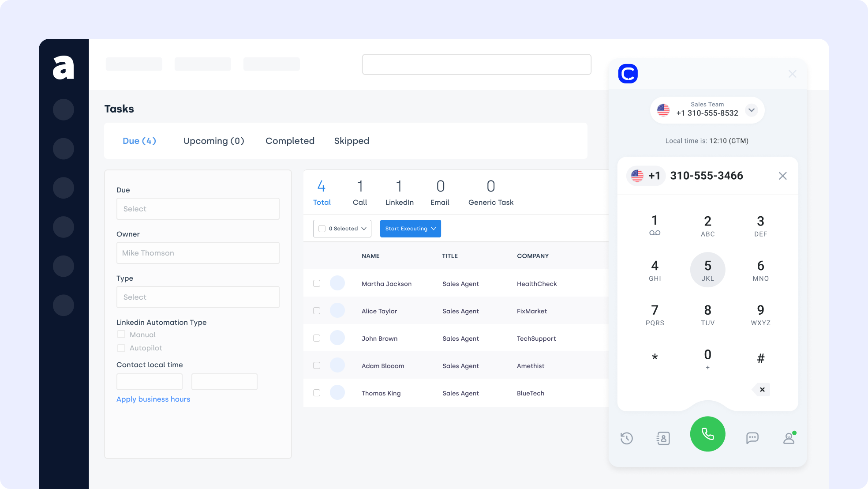
Task: Open the Upcoming (0) tab
Action: pos(213,141)
